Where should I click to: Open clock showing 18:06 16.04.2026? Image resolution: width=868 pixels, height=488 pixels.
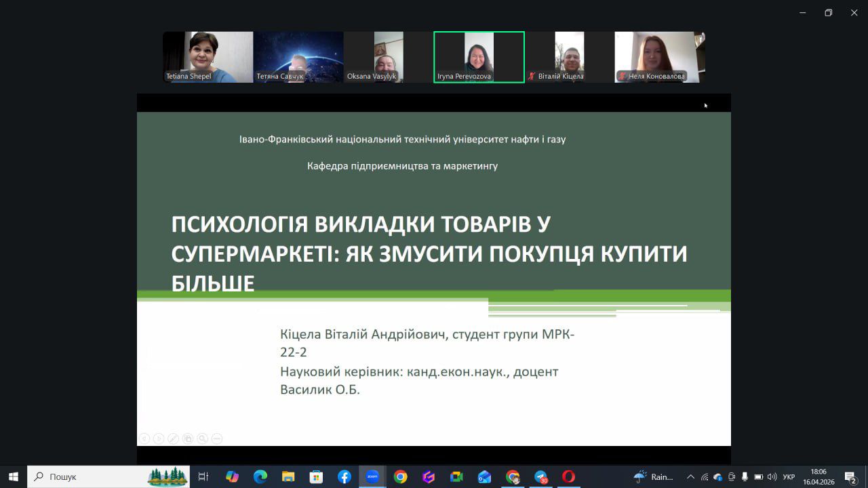[818, 476]
